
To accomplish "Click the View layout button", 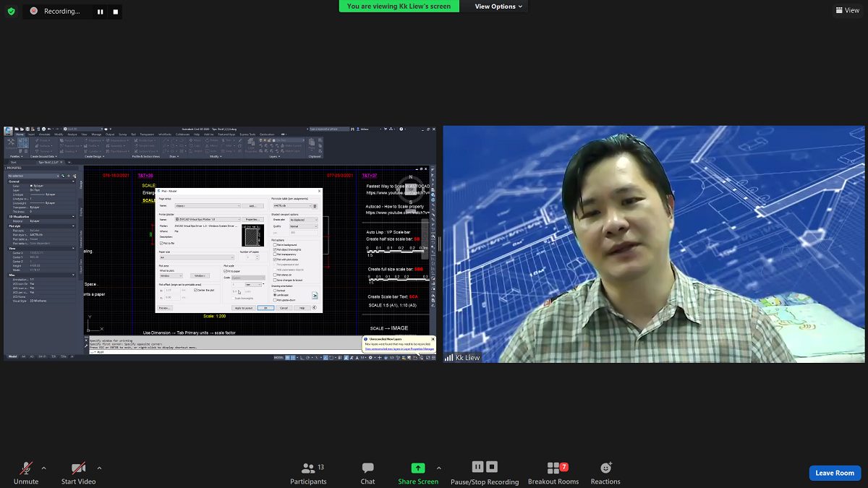I will tap(848, 10).
